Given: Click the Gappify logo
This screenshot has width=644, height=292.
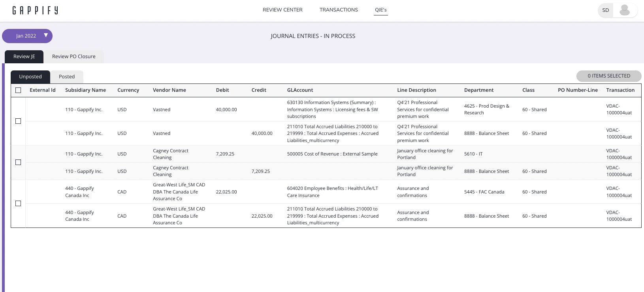Looking at the screenshot, I should 35,10.
